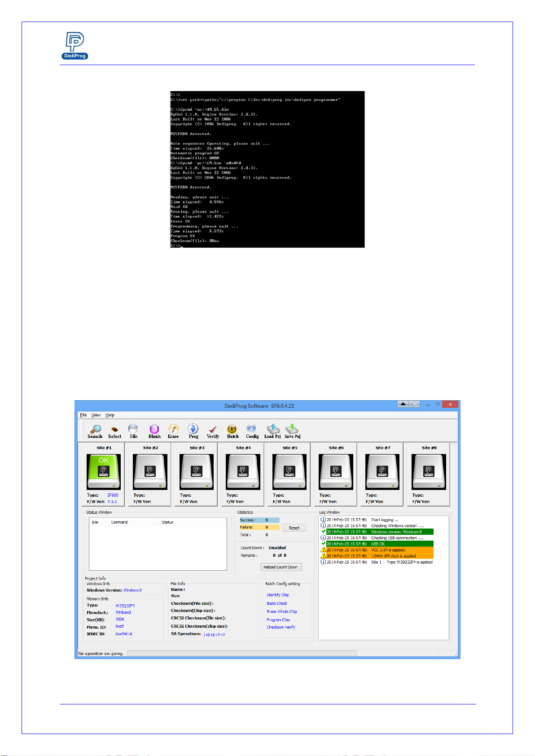Image resolution: width=535 pixels, height=756 pixels.
Task: Click the Size(KB) value 4096
Action: click(120, 620)
